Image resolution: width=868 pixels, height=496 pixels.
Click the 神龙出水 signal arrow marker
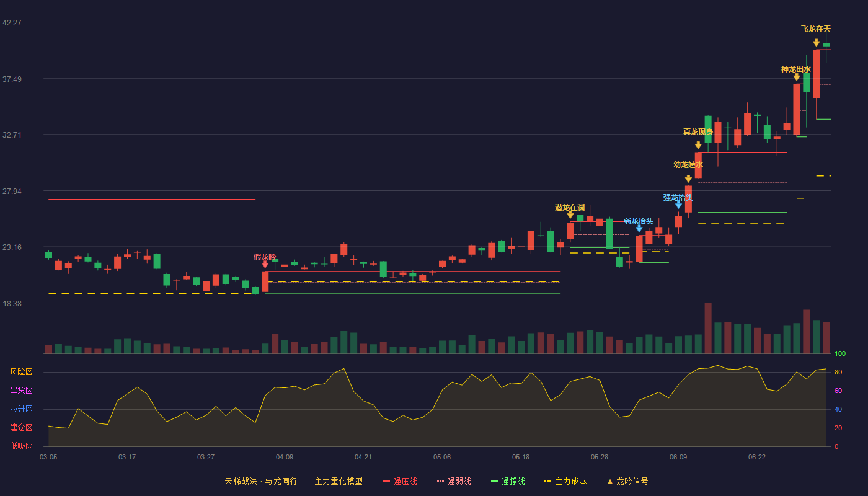pyautogui.click(x=797, y=77)
